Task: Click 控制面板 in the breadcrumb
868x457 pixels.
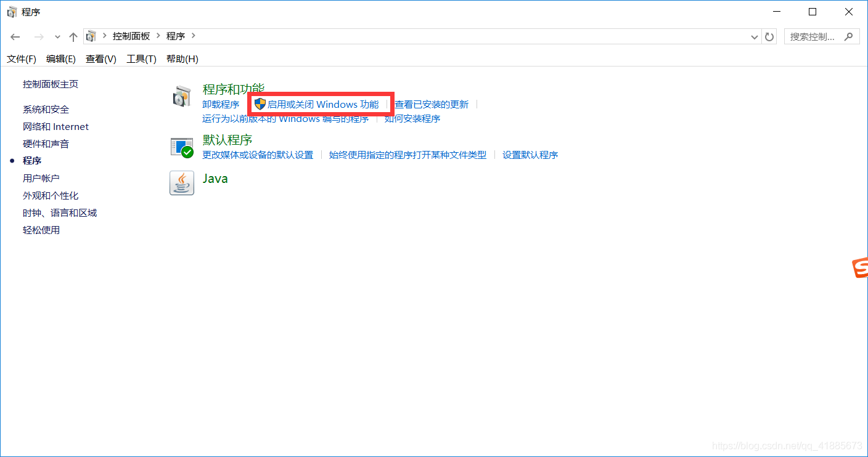Action: click(x=131, y=36)
